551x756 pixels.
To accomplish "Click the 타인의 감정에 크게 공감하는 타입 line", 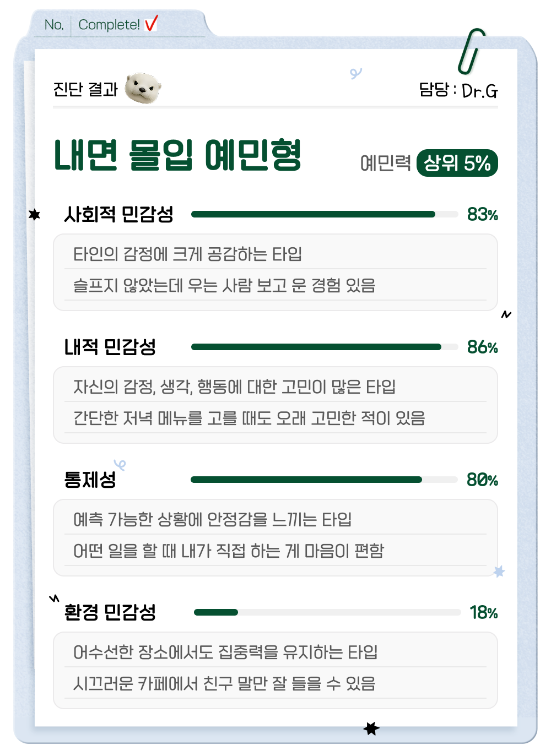I will [x=188, y=254].
